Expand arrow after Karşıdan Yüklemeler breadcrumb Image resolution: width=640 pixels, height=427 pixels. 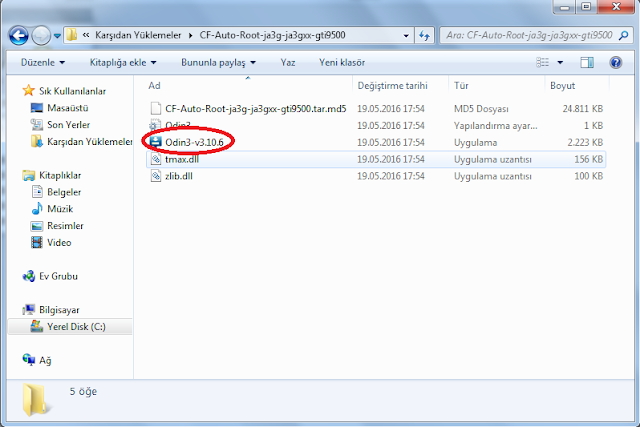coord(190,36)
